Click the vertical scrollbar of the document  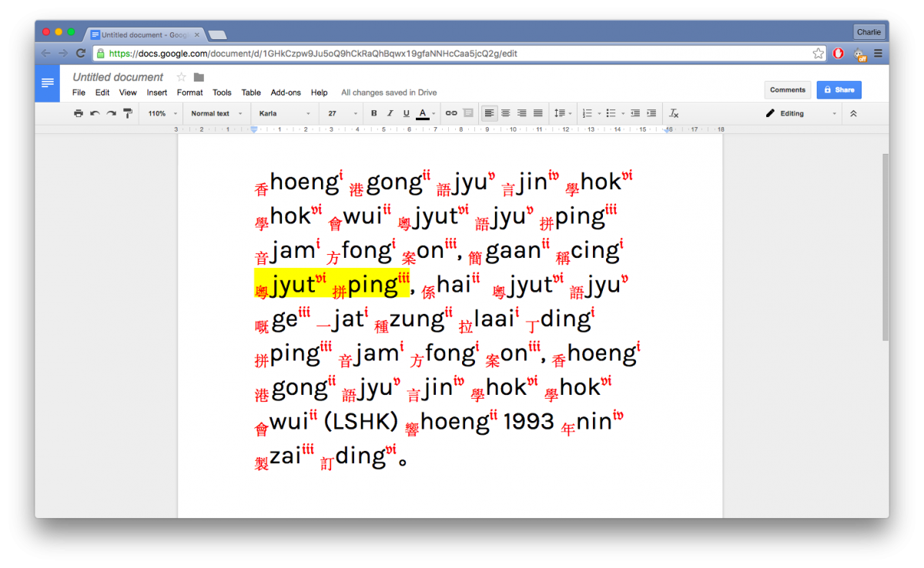pos(885,246)
